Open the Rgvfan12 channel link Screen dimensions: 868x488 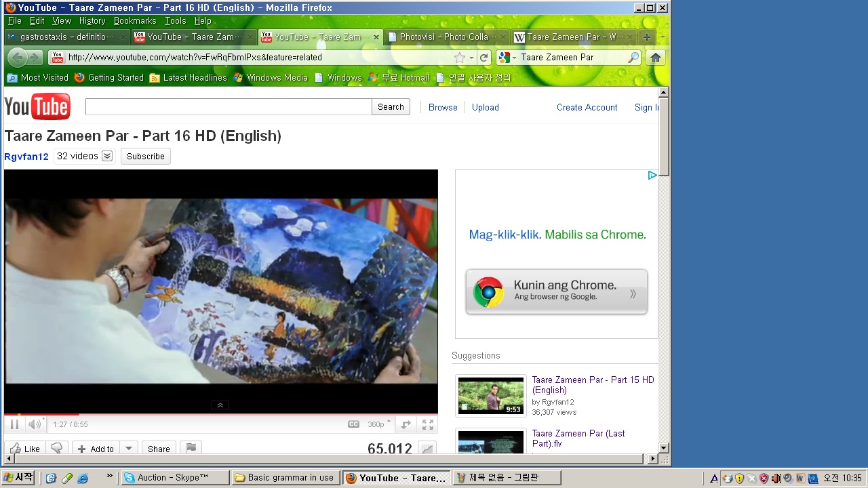coord(26,157)
